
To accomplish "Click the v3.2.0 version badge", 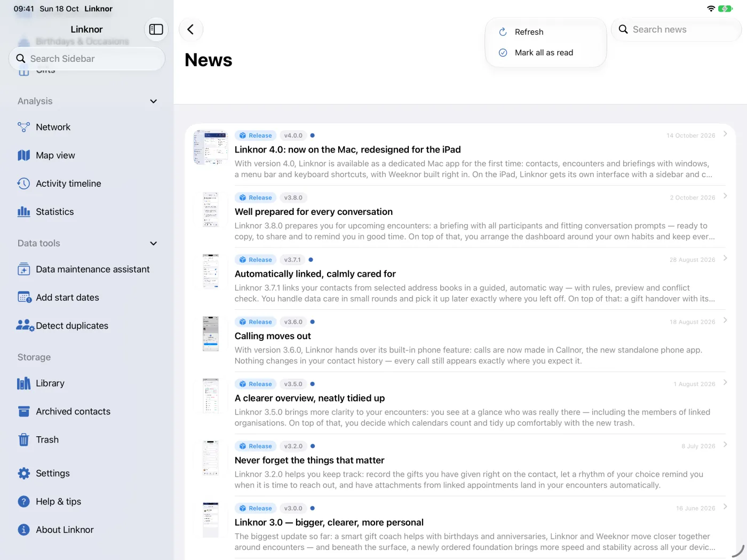I will click(293, 446).
